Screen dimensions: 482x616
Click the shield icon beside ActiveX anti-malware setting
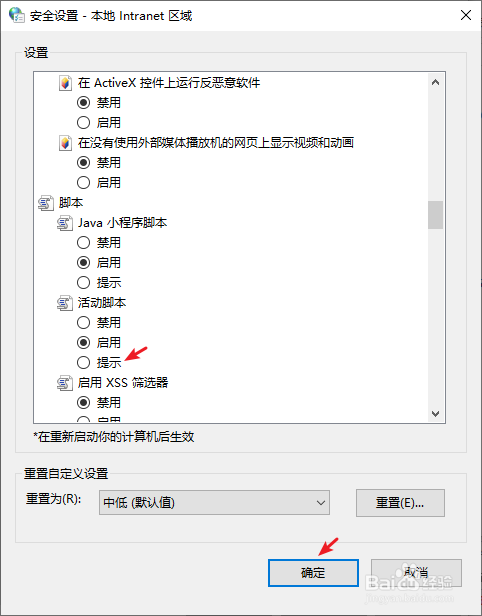tap(65, 83)
